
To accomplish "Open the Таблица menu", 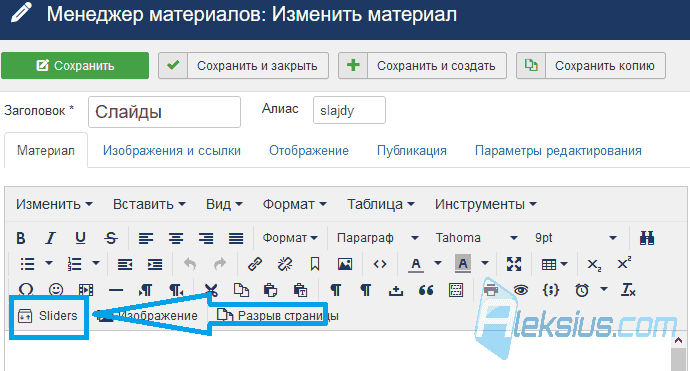I will pos(381,204).
